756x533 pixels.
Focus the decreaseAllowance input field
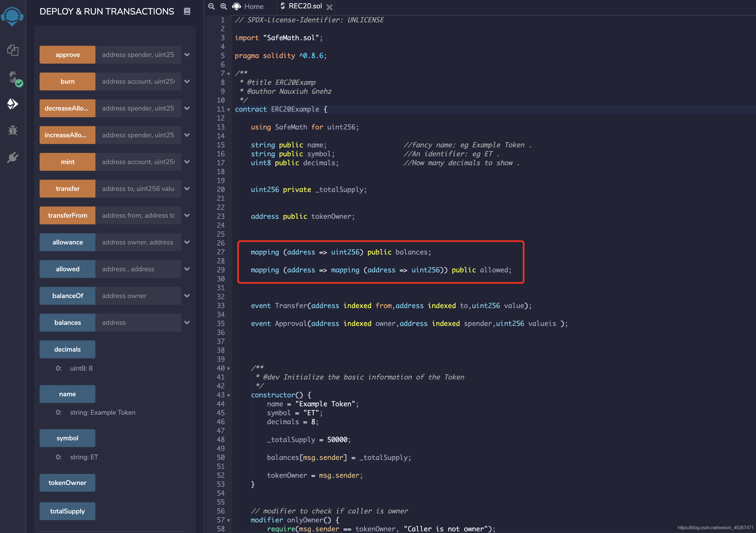pos(138,108)
